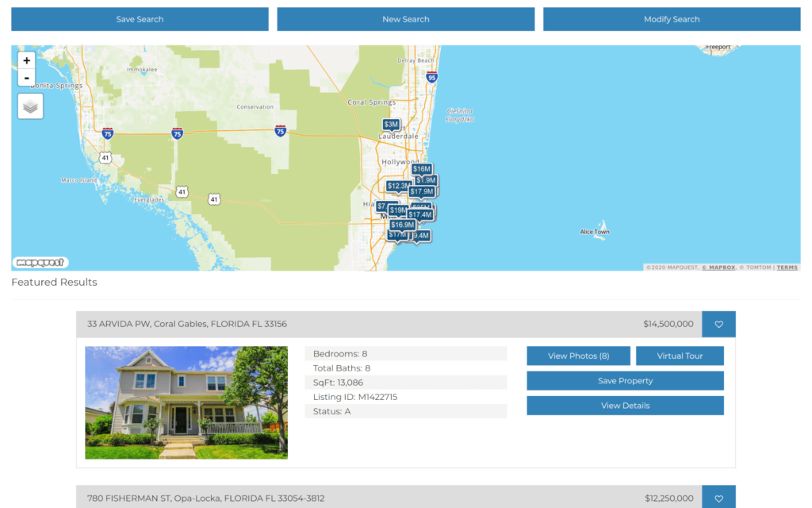
Task: Click the Save Search button
Action: pyautogui.click(x=140, y=19)
